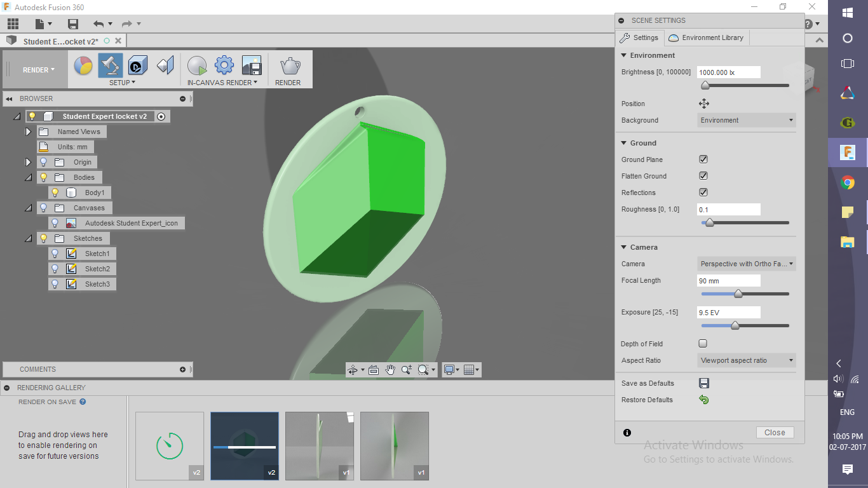Adjust the Focal Length slider

click(x=738, y=294)
